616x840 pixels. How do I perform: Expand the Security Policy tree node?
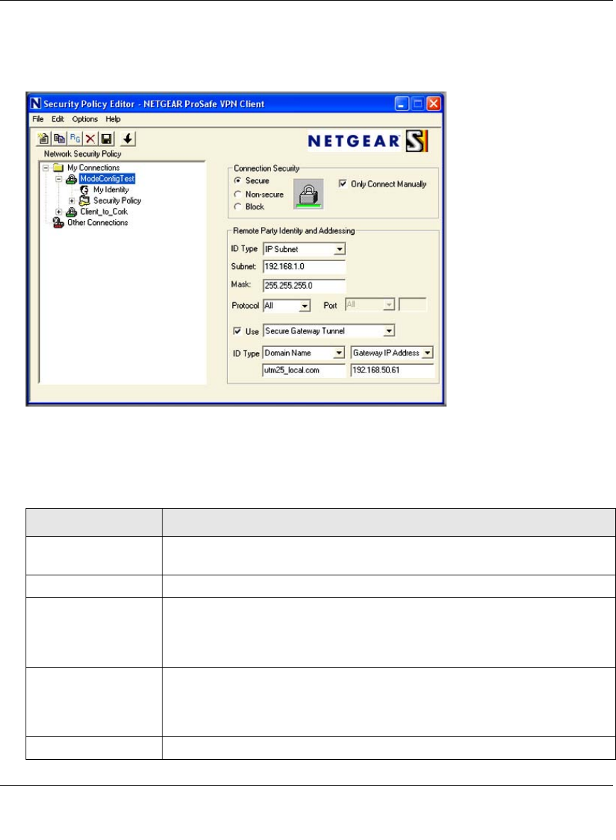pos(72,201)
